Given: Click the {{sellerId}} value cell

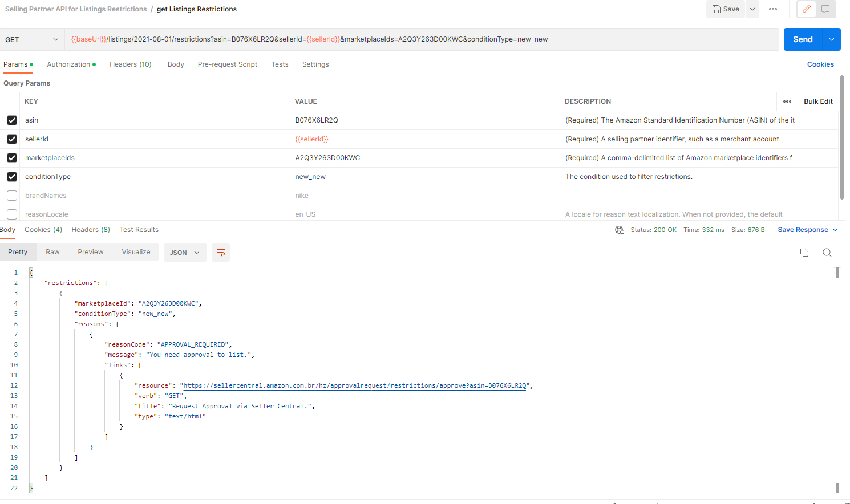Looking at the screenshot, I should [x=425, y=139].
